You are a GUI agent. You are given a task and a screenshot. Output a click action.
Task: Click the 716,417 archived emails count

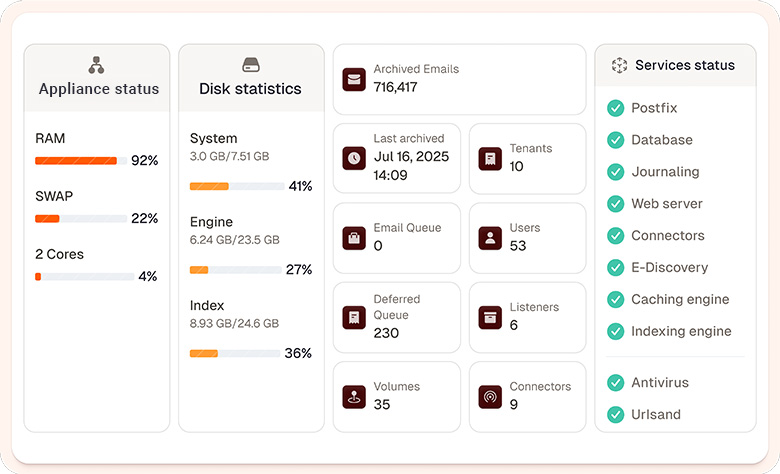395,88
